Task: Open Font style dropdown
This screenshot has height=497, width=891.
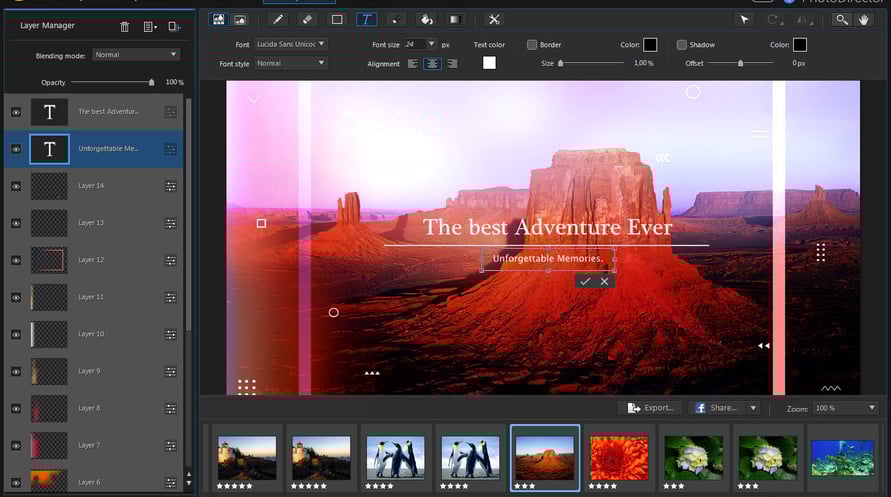Action: pyautogui.click(x=290, y=63)
